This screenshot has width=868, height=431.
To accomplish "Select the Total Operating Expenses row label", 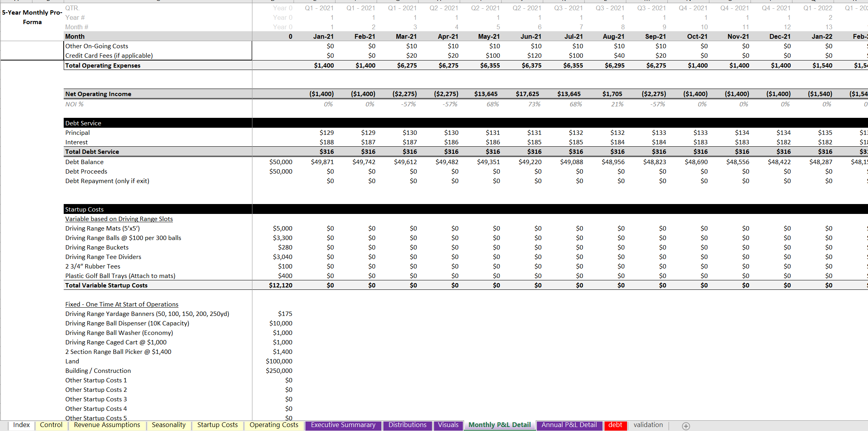I will (x=103, y=65).
